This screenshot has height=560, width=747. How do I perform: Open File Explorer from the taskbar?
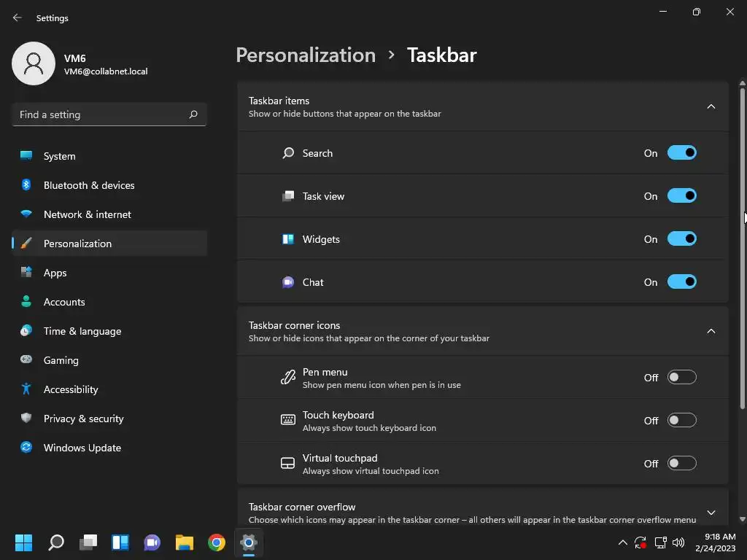click(x=185, y=542)
